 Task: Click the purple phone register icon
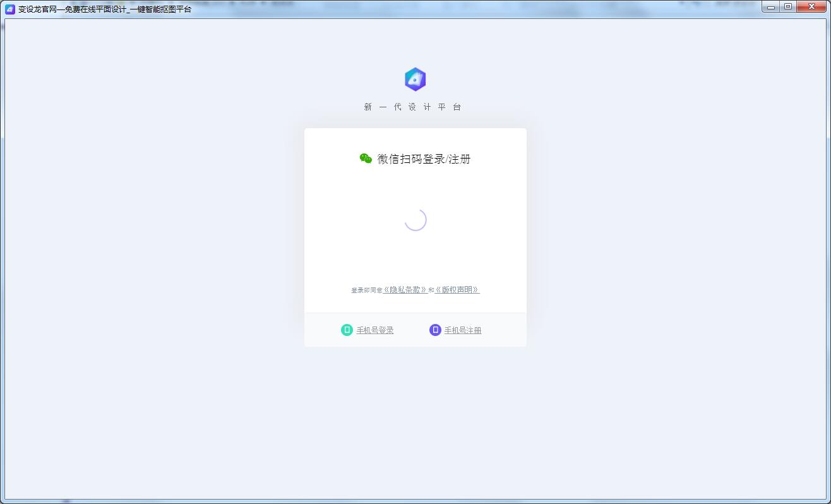435,330
